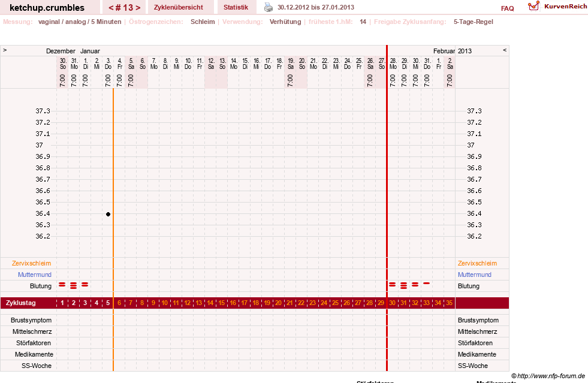Click the vaginal / analog / 5 Minuten value
588x383 pixels.
(80, 22)
